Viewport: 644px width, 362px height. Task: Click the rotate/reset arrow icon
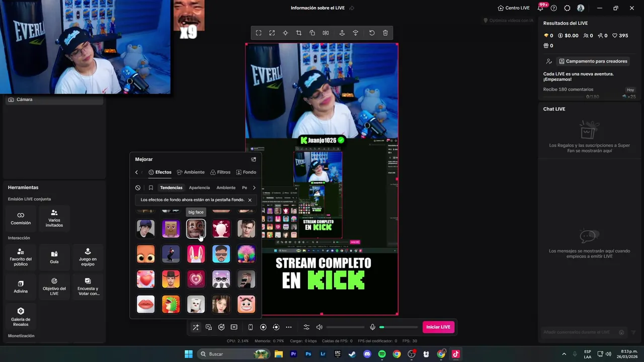372,33
